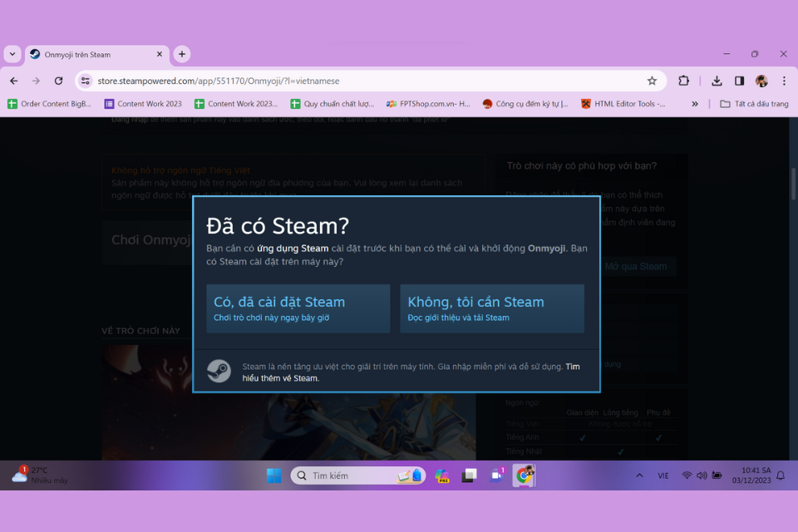This screenshot has height=532, width=798.
Task: Open Quy chuẩn chất lượ... bookmark
Action: [x=332, y=104]
